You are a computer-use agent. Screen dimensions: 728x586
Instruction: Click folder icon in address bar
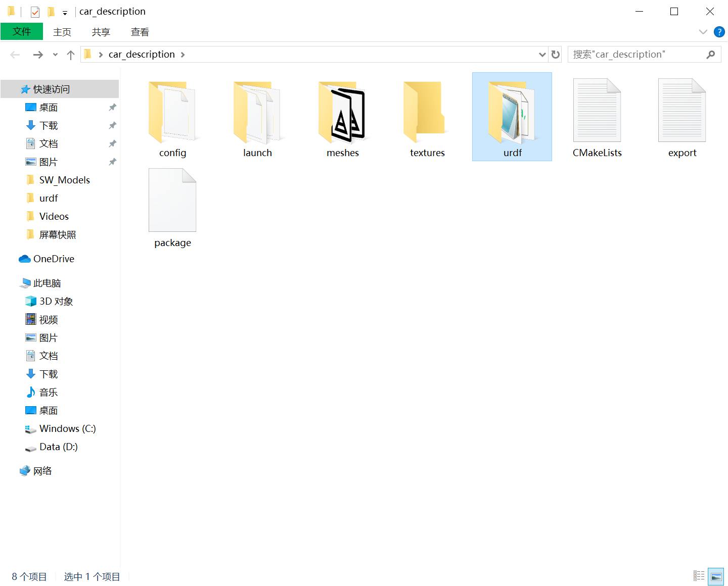(88, 54)
